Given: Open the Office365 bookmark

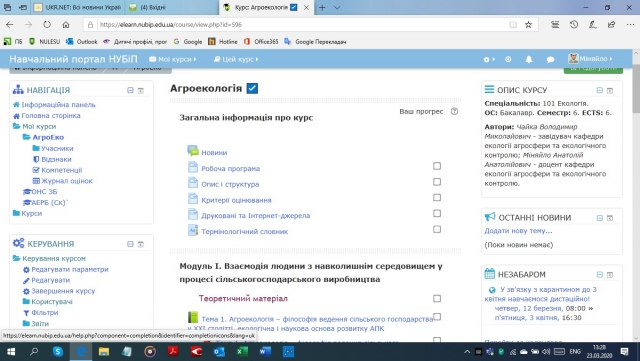Looking at the screenshot, I should coord(261,42).
